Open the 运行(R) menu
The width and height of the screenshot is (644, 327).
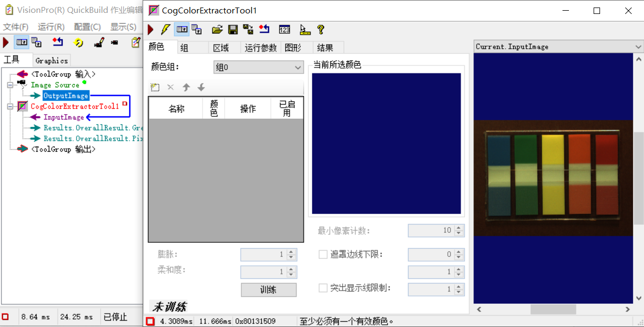click(51, 27)
